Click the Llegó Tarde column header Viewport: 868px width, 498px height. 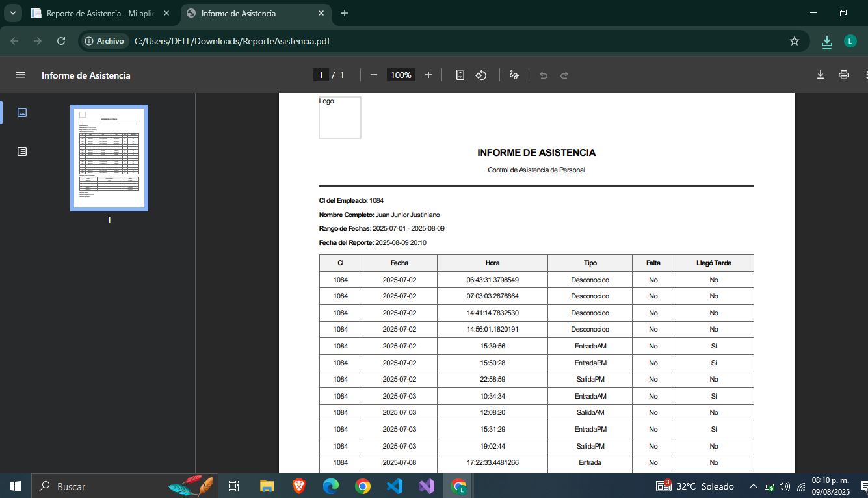pyautogui.click(x=714, y=263)
